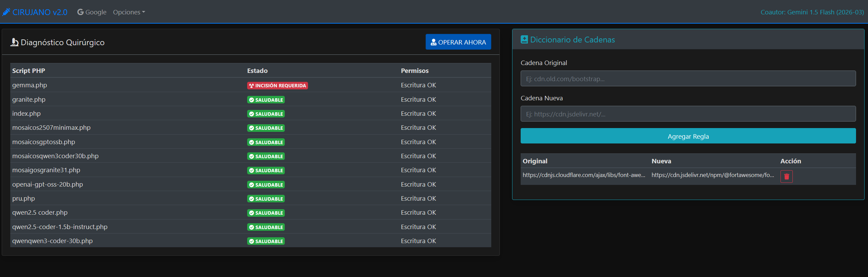The width and height of the screenshot is (868, 277).
Task: Click the CIRUJANO v2.0 brand title
Action: point(40,12)
